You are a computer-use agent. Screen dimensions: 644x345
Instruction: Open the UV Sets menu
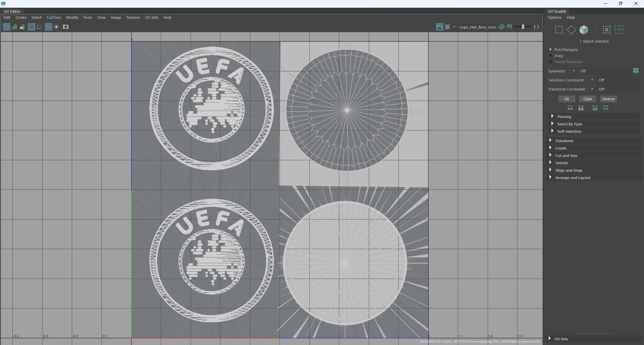pyautogui.click(x=152, y=17)
